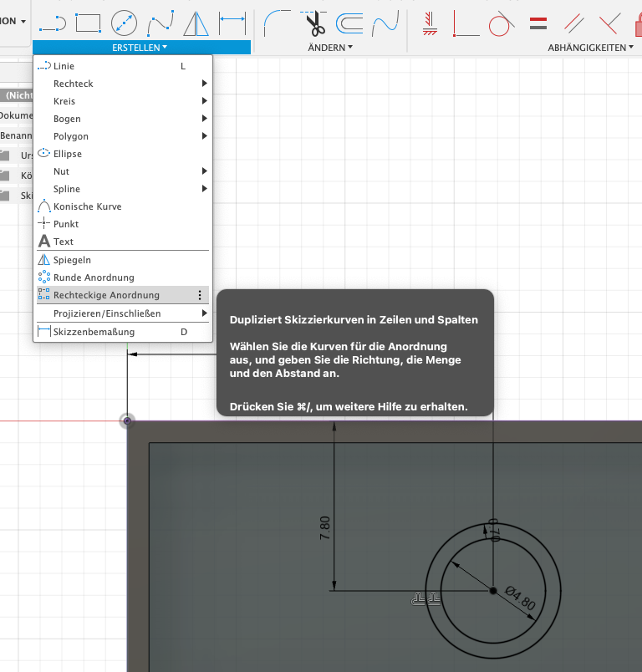Open the ÄNDERN dropdown
This screenshot has height=672, width=642.
point(331,48)
